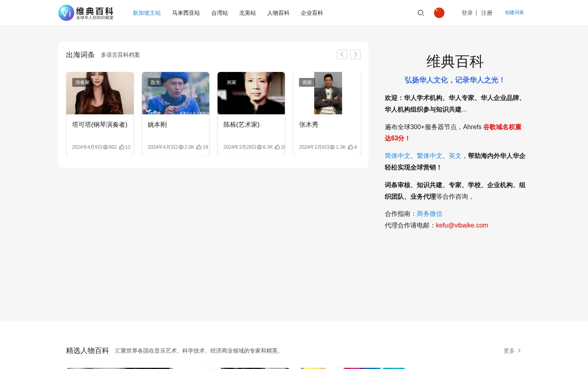Open 陈栋(艺术家) title link

(242, 125)
